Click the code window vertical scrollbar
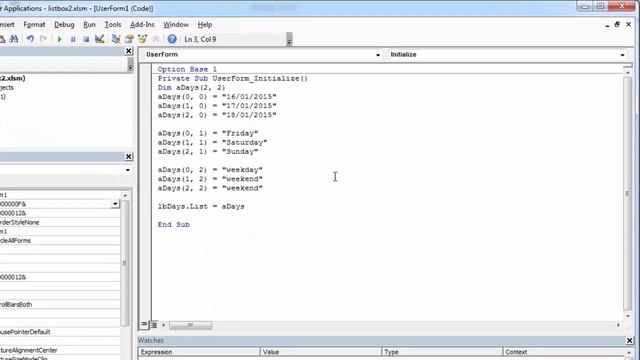The width and height of the screenshot is (640, 360). point(627,193)
